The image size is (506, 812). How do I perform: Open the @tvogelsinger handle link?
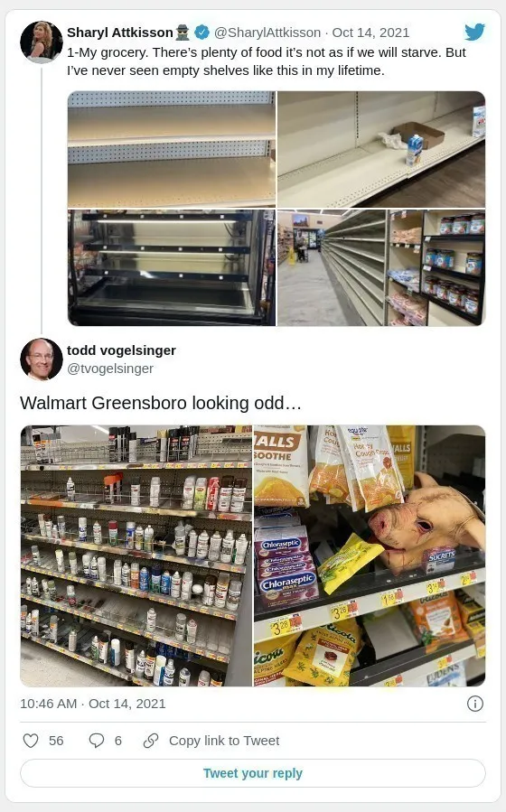coord(110,369)
